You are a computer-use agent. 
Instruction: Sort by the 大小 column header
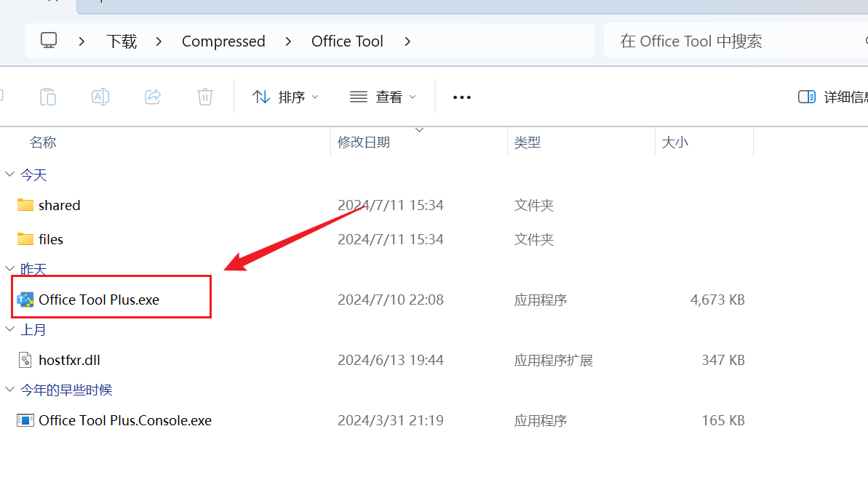click(674, 142)
